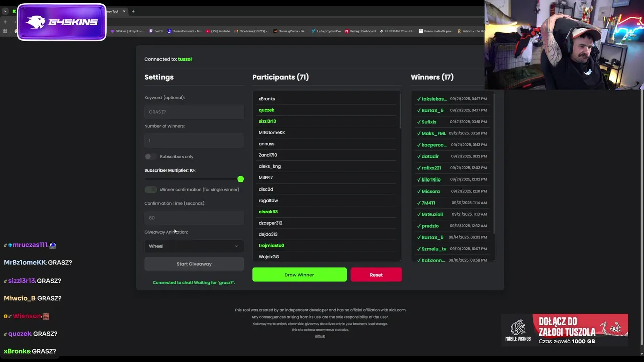Click winner predzio entry
The image size is (644, 362).
(x=451, y=226)
